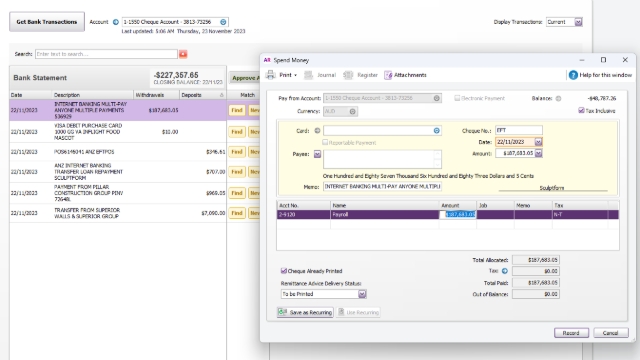Click Save as Recurring button

[x=305, y=312]
